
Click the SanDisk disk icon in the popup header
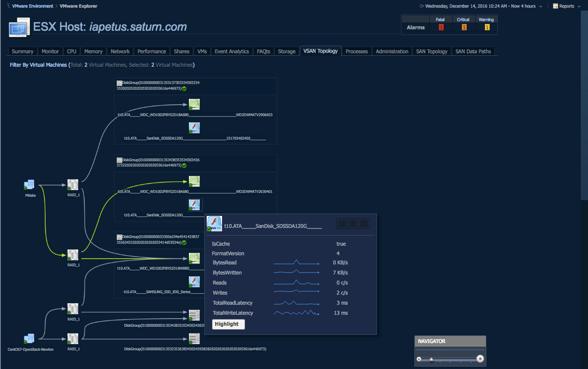click(214, 224)
